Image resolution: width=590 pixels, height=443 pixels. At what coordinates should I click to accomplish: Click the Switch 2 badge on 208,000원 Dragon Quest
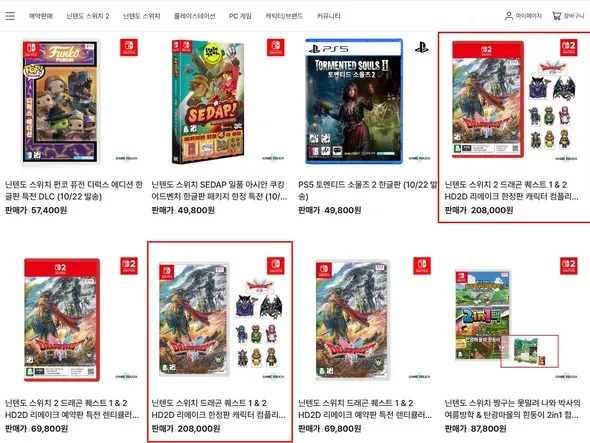[569, 47]
